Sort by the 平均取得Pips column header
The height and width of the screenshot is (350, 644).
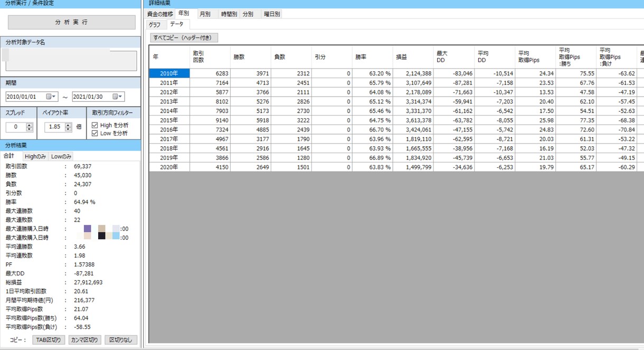tap(535, 56)
